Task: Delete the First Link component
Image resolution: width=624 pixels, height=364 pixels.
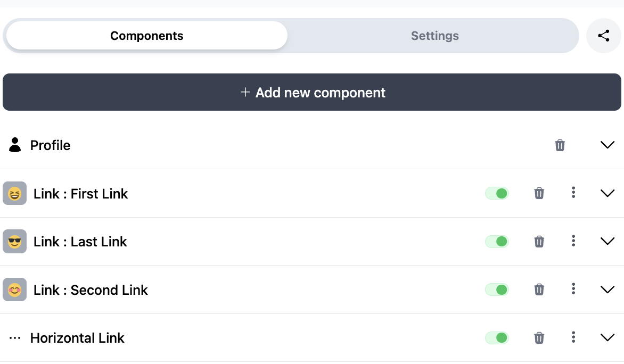Action: click(x=539, y=193)
